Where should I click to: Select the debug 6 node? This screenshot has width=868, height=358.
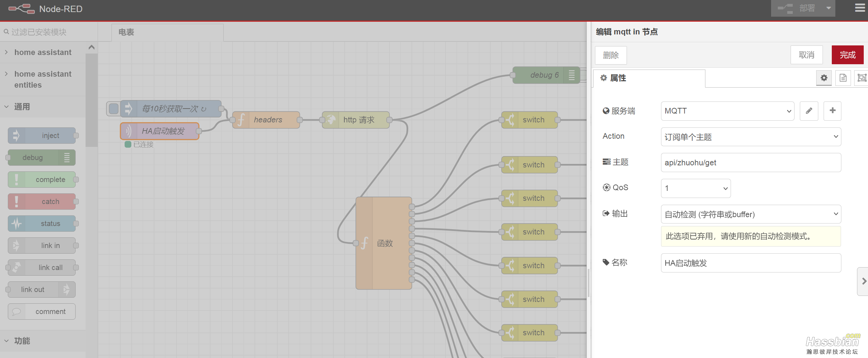coord(546,75)
